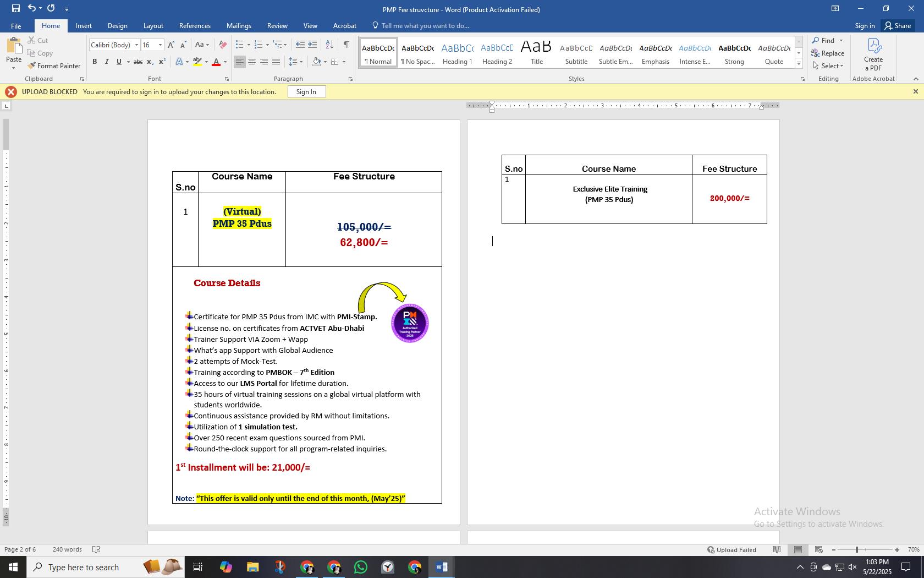Set Center paragraph alignment
Viewport: 924px width, 578px height.
coord(251,62)
